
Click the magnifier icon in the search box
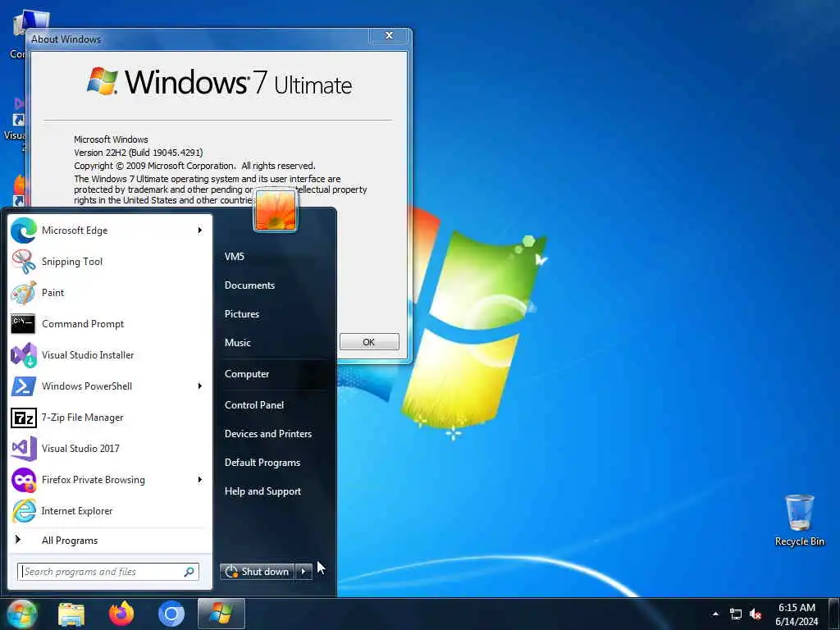point(189,572)
